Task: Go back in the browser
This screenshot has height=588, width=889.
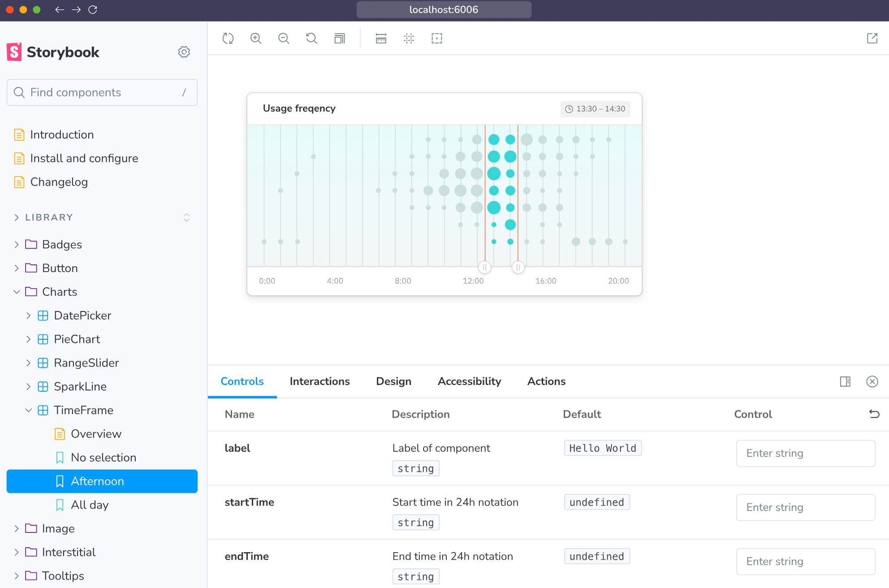Action: [59, 9]
